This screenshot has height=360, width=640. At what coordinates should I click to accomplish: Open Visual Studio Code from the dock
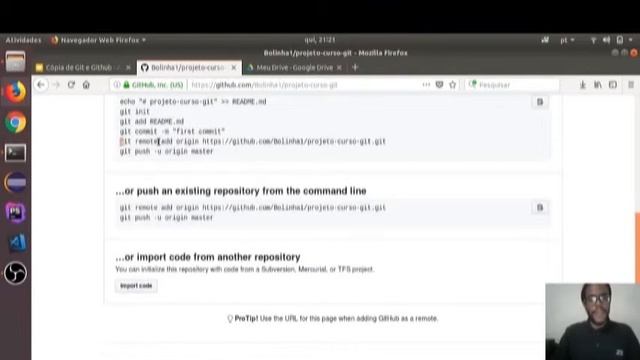(x=16, y=243)
